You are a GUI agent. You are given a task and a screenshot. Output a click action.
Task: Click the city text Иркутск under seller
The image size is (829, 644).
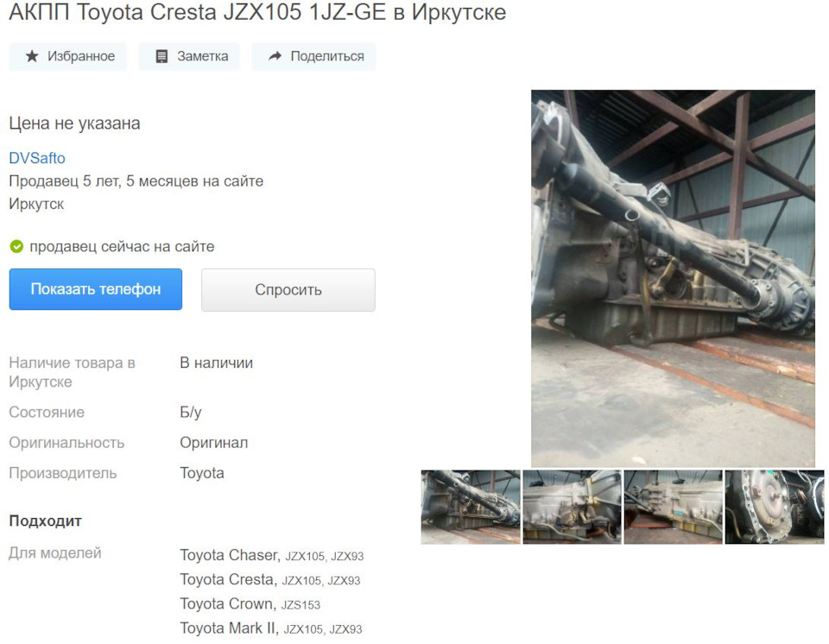(36, 204)
